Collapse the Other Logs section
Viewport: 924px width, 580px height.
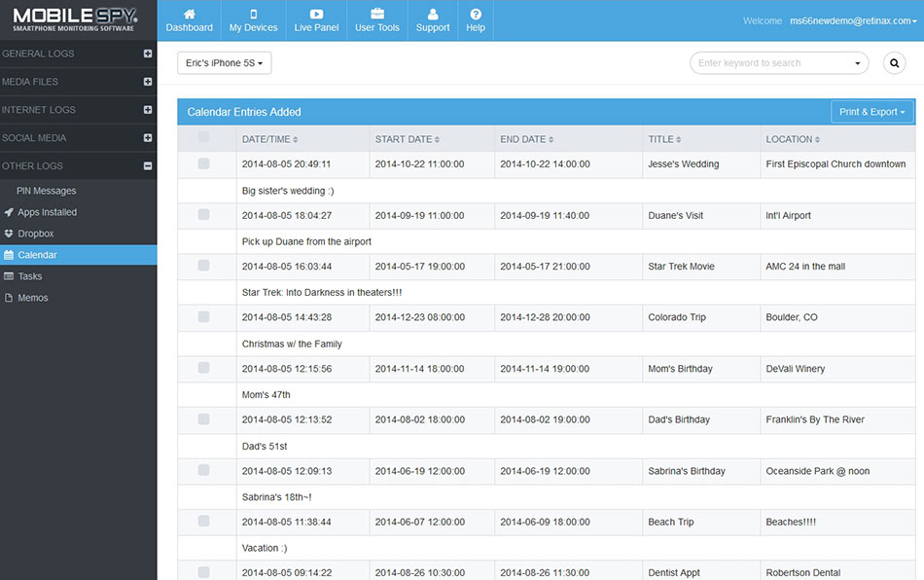(148, 166)
